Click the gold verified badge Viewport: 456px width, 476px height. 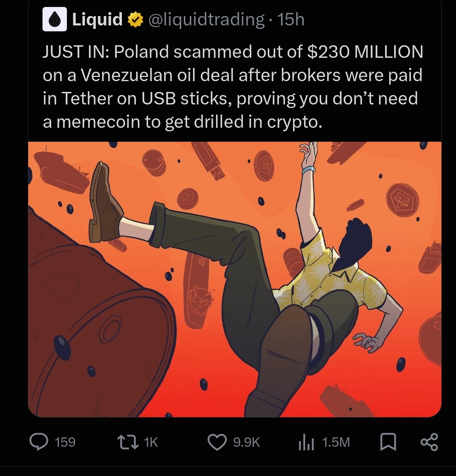[x=136, y=19]
